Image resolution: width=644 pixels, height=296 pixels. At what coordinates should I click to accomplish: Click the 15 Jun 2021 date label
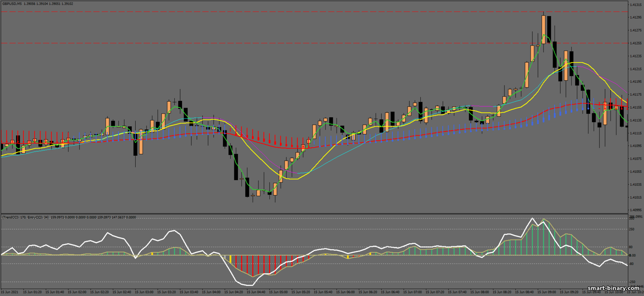click(9, 292)
